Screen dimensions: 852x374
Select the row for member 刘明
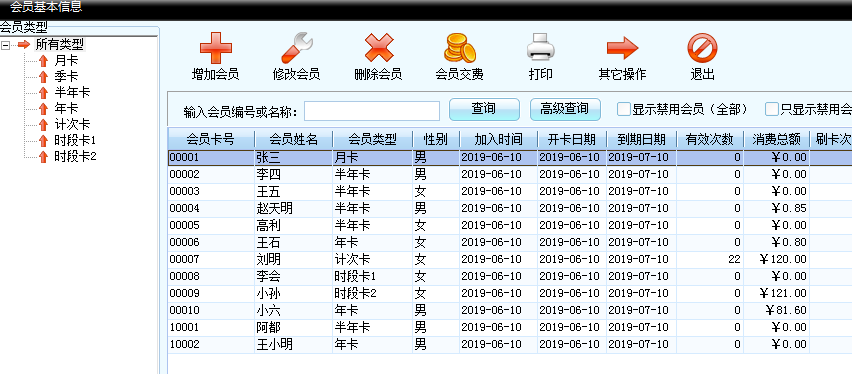tap(510, 259)
